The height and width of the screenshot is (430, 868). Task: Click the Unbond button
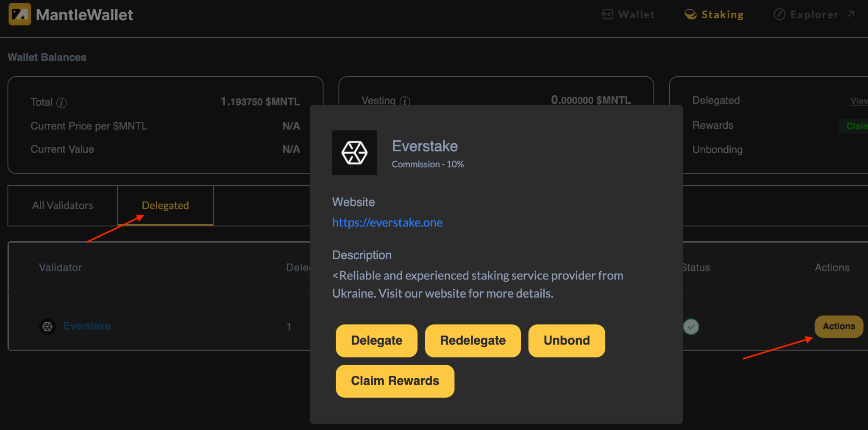pos(567,341)
